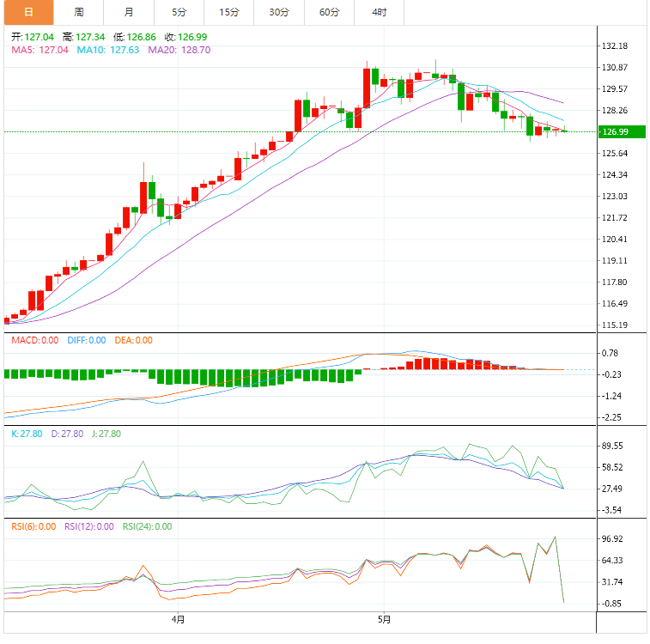Click the MACD indicator label
This screenshot has width=650, height=644.
pyautogui.click(x=35, y=340)
